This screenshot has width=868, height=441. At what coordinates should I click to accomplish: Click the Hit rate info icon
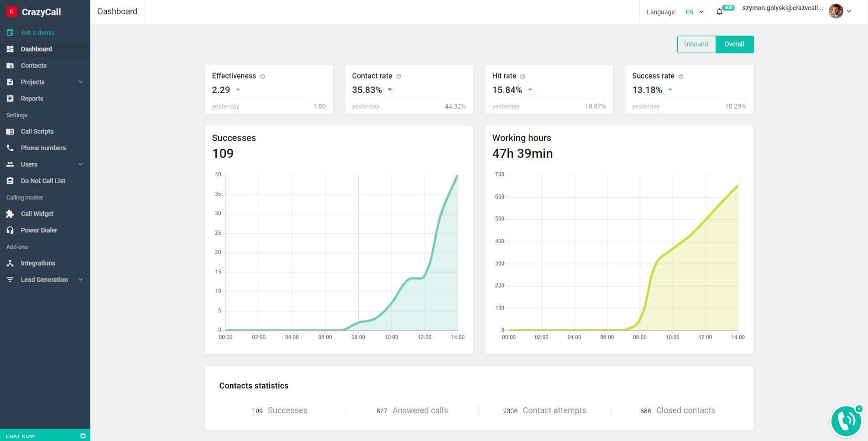point(523,77)
